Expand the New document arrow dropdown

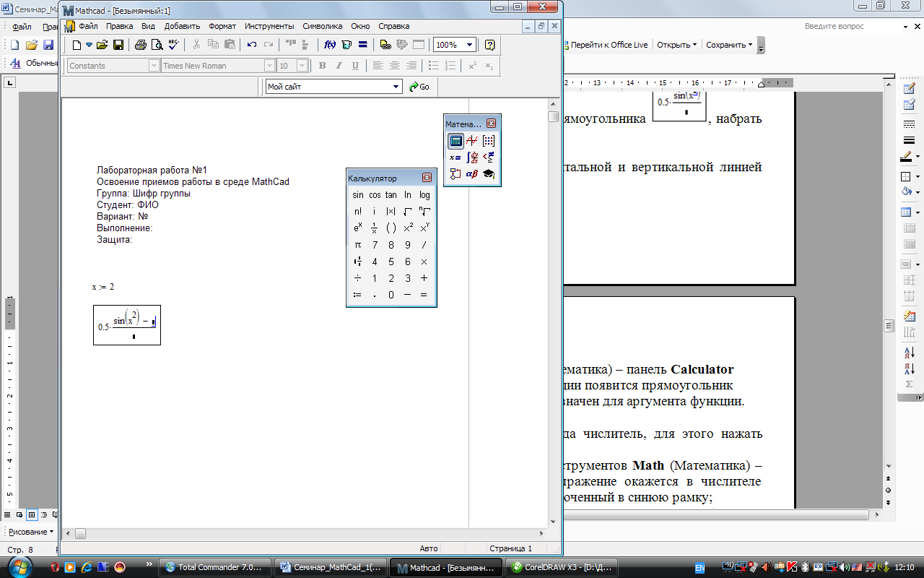point(90,45)
